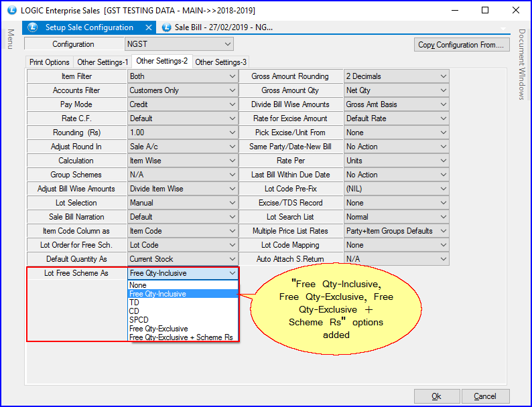Switch to Other Settings-1 tab
This screenshot has height=407, width=532.
(x=103, y=62)
